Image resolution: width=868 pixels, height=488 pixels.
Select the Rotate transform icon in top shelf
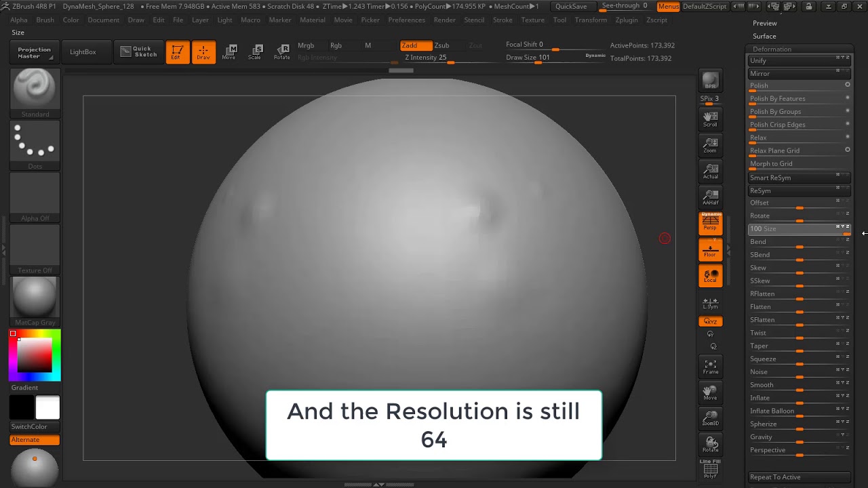click(281, 52)
